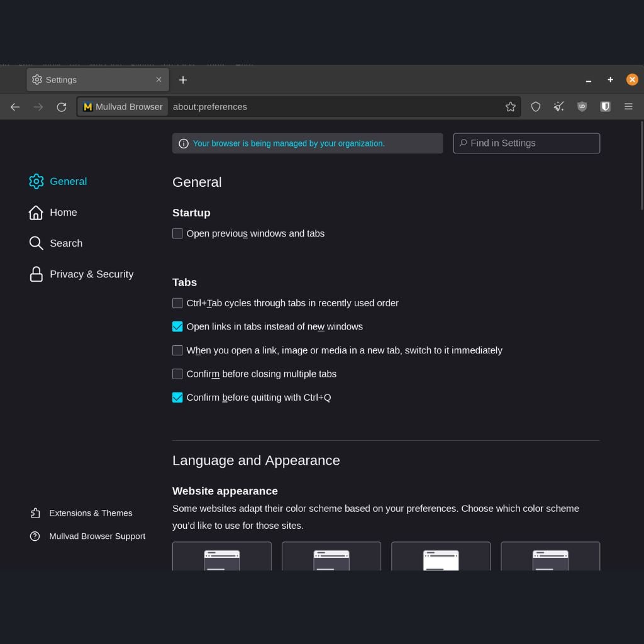
Task: Reload the current page
Action: tap(62, 107)
